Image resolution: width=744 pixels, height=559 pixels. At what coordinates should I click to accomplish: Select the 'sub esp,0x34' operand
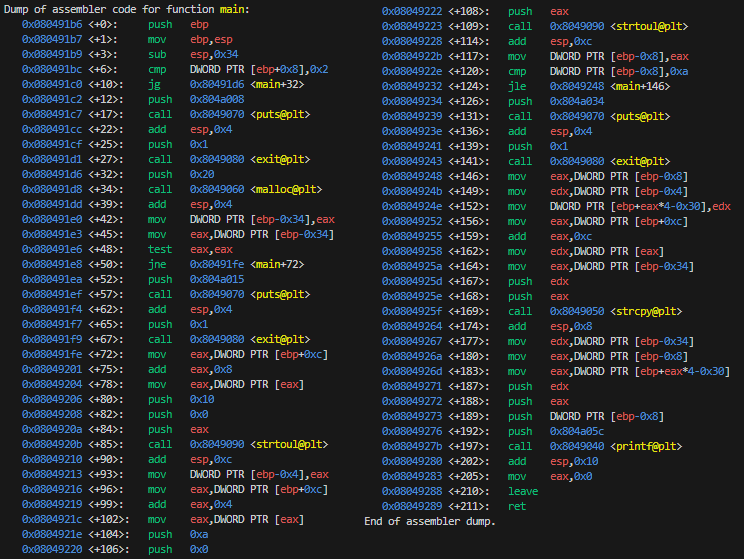click(215, 54)
